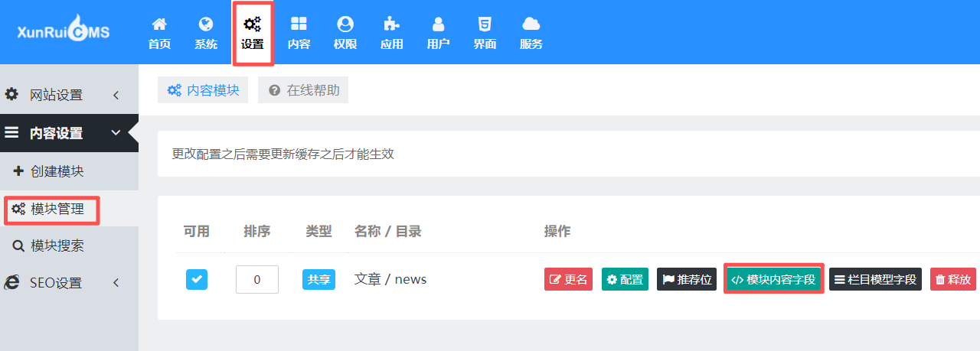Open 栏目模型字段 for the 文章 module
The image size is (980, 351).
[875, 279]
